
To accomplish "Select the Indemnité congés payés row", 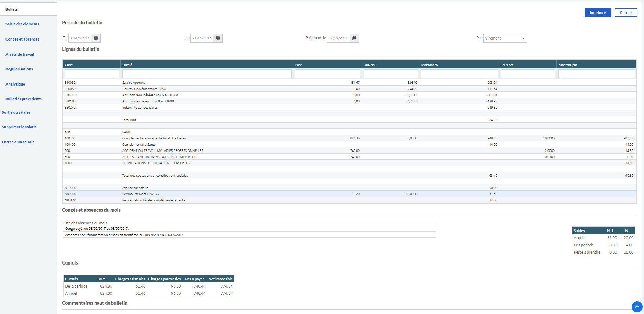I will click(349, 108).
